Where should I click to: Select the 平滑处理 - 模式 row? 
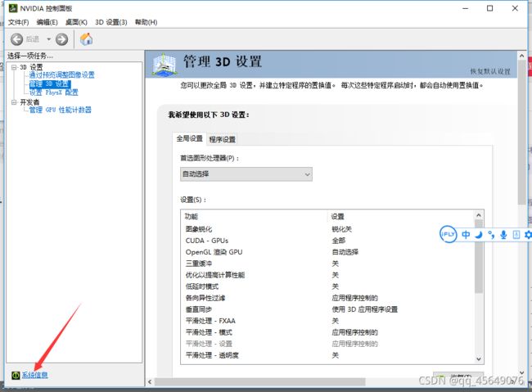click(x=327, y=332)
